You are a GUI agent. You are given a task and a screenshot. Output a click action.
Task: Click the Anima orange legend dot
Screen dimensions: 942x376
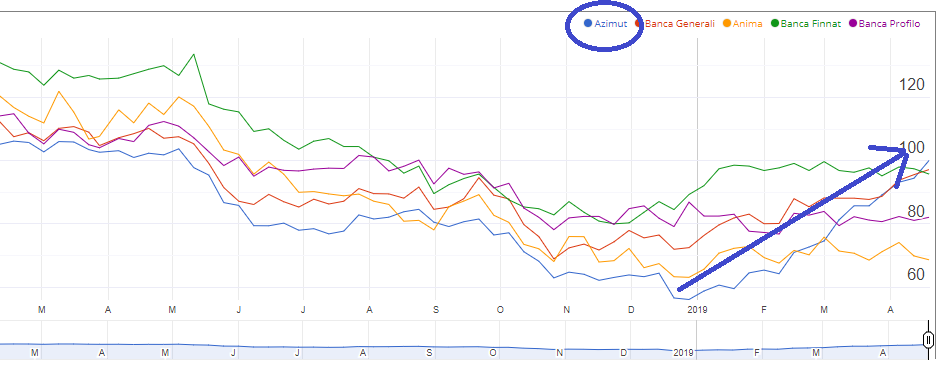click(x=727, y=24)
